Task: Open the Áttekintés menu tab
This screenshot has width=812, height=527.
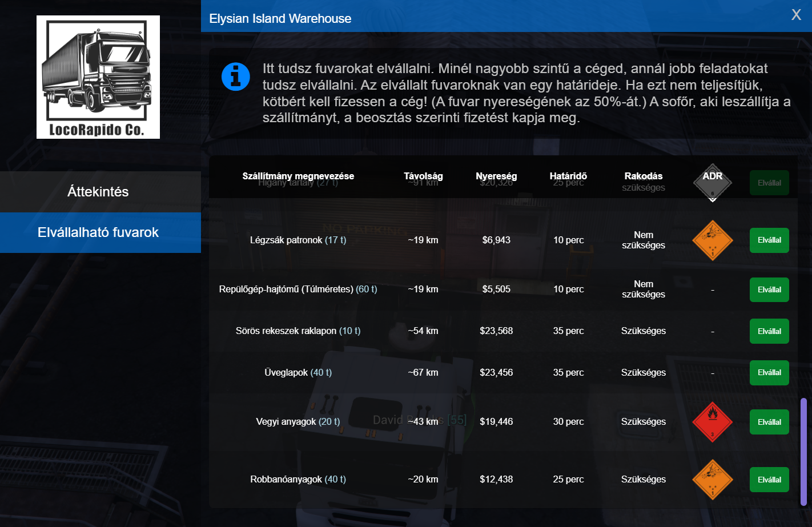Action: pyautogui.click(x=98, y=192)
